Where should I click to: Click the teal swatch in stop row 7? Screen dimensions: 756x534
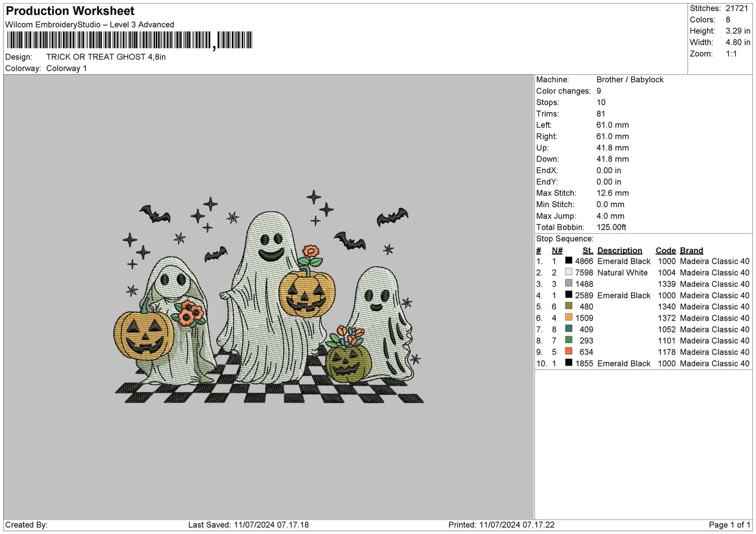point(569,328)
